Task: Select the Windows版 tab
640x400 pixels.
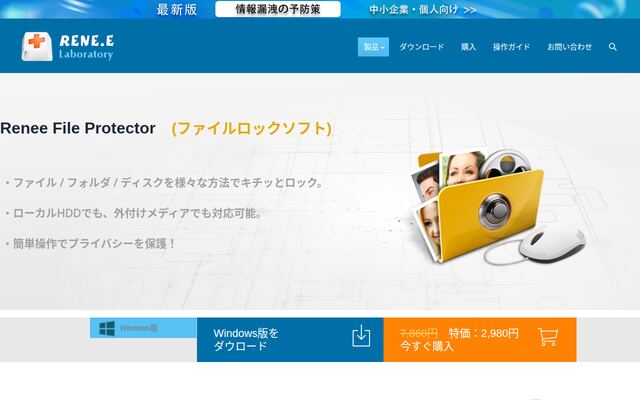Action: point(143,328)
